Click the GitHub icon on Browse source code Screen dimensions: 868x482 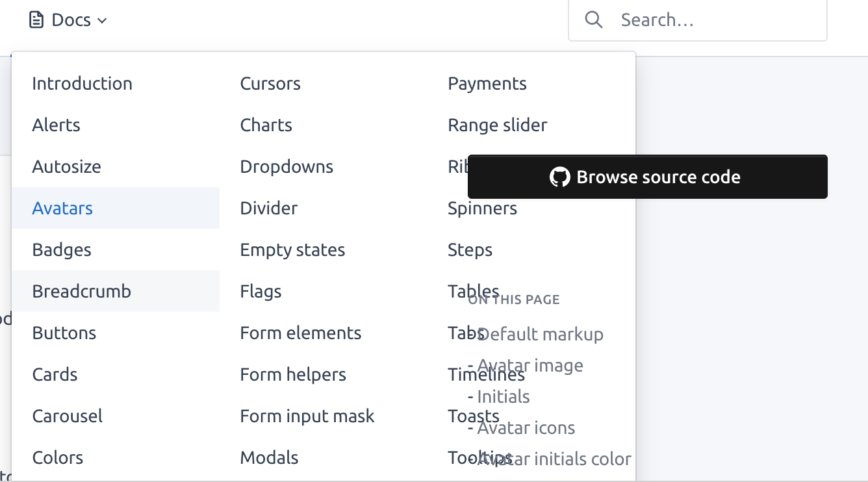click(559, 177)
